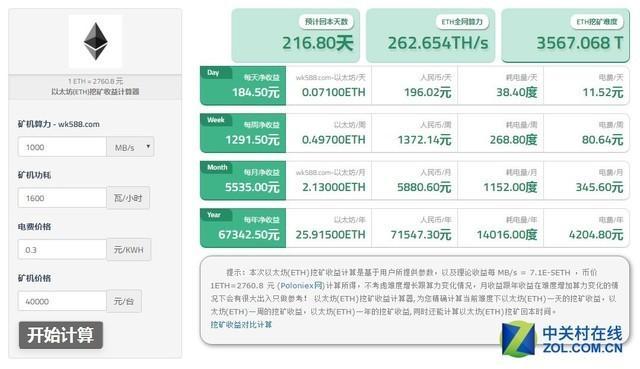The image size is (640, 369).
Task: Focus the electricity price field showing 0.3
Action: pos(62,249)
